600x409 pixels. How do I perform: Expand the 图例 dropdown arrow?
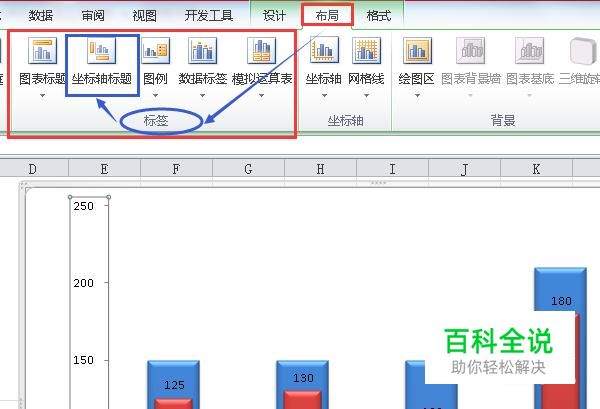155,95
